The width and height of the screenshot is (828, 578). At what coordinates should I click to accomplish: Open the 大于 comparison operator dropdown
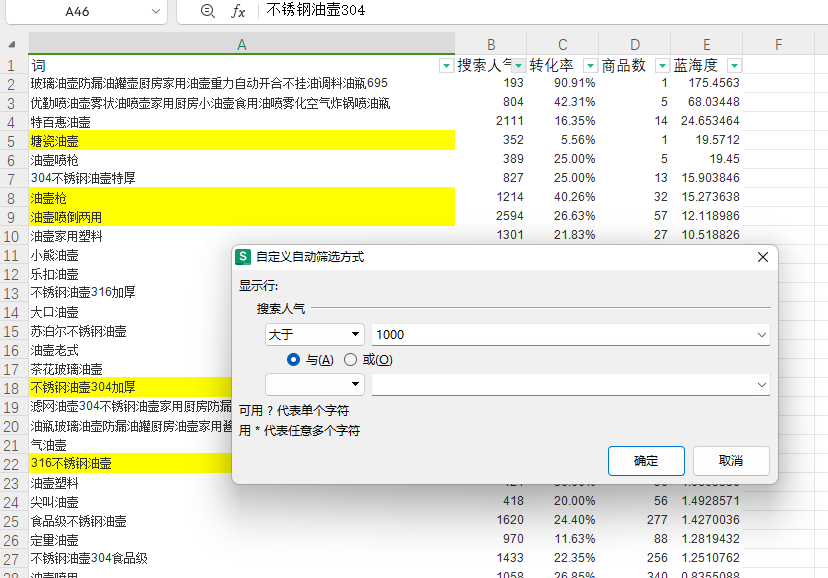tap(314, 334)
